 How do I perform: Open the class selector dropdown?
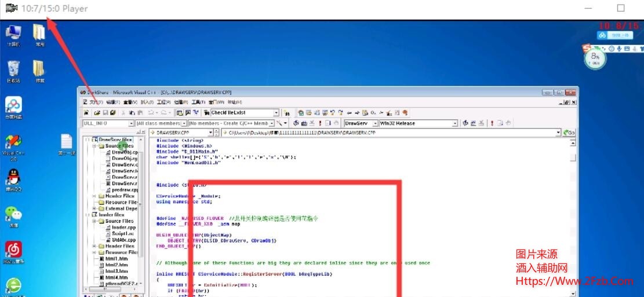coord(132,123)
